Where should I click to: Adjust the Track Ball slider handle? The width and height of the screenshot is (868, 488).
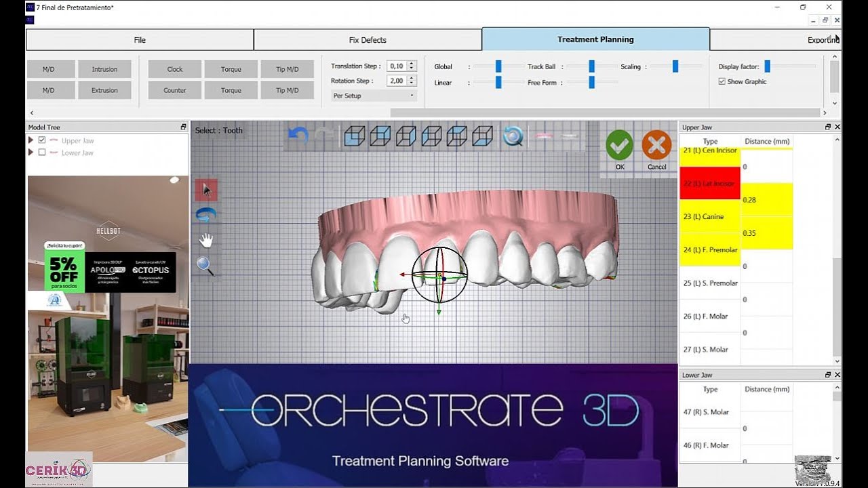click(591, 66)
